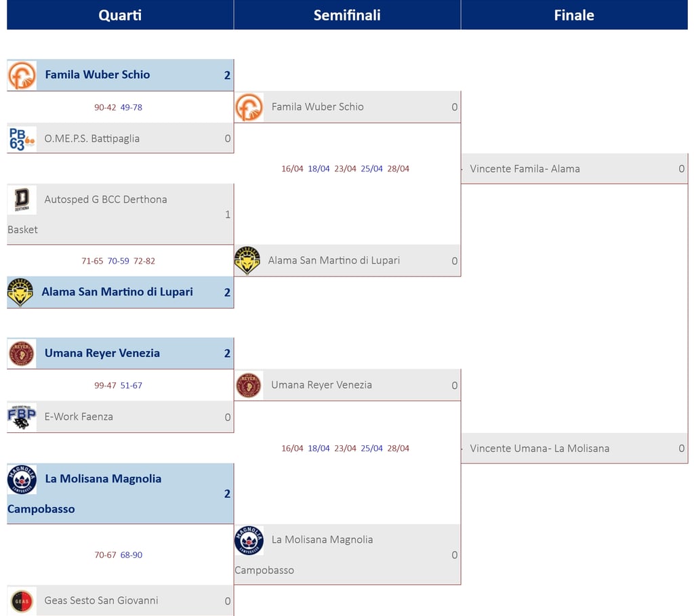Screen dimensions: 694x616
Task: Open Famila Wuber Schio team in Quarti
Action: click(98, 75)
